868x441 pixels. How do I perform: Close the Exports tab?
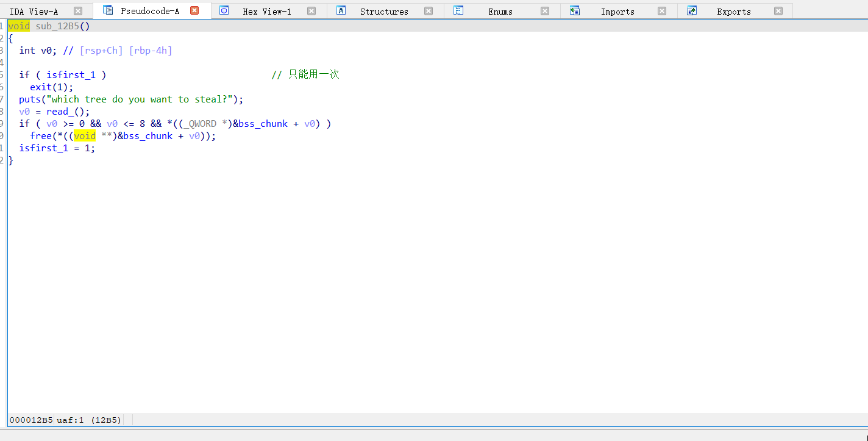point(778,11)
